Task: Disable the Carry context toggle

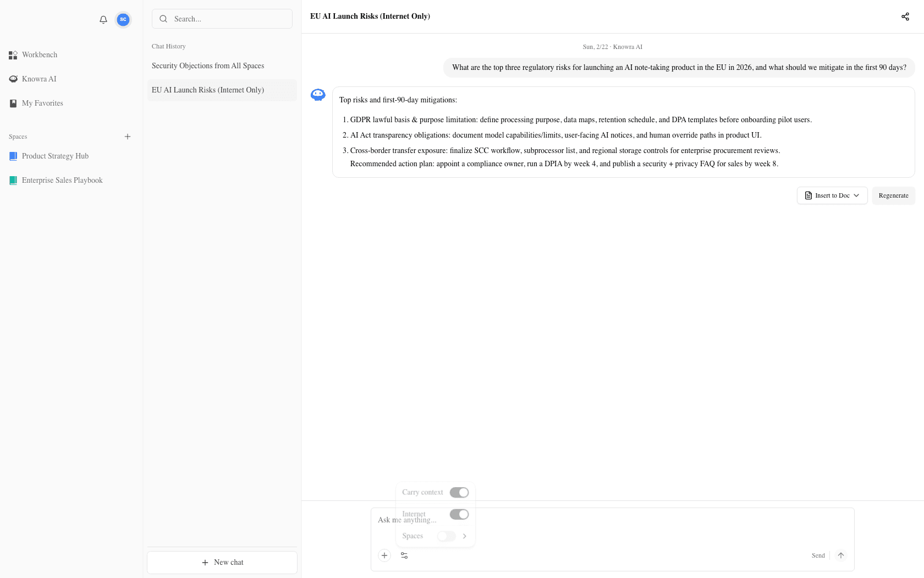Action: [459, 492]
